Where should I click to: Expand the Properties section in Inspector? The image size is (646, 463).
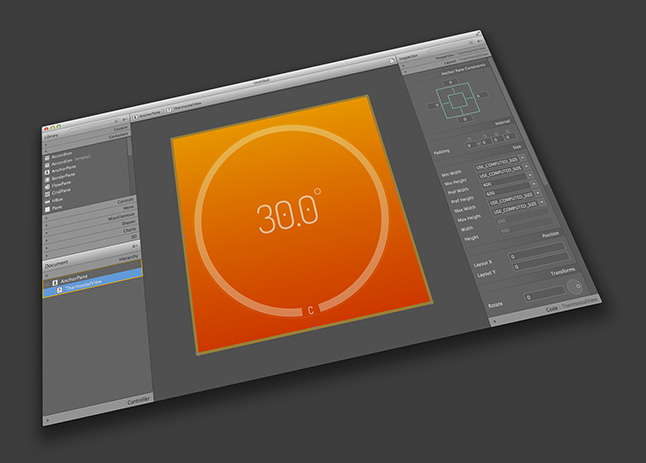(445, 55)
